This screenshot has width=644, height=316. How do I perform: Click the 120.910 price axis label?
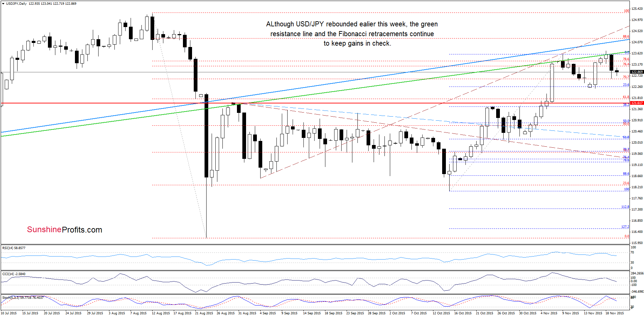637,120
